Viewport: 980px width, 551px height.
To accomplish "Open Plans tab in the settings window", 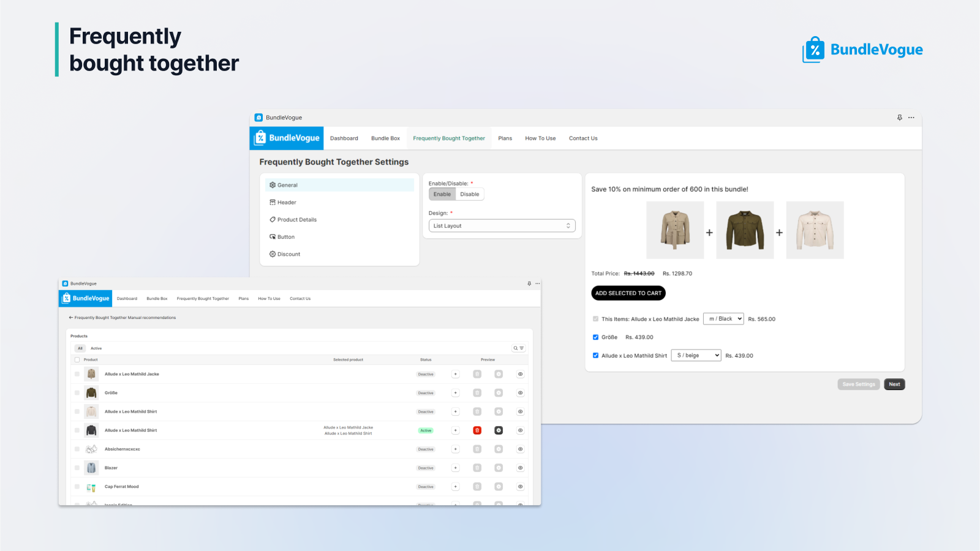I will tap(505, 138).
